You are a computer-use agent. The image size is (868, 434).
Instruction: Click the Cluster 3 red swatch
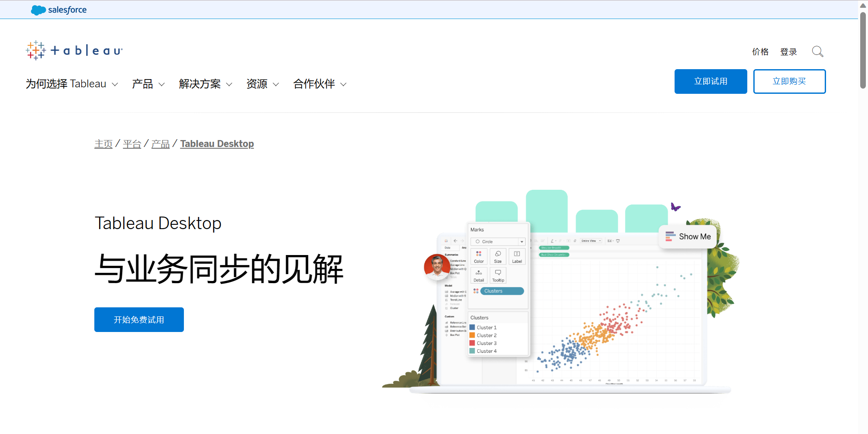coord(472,343)
